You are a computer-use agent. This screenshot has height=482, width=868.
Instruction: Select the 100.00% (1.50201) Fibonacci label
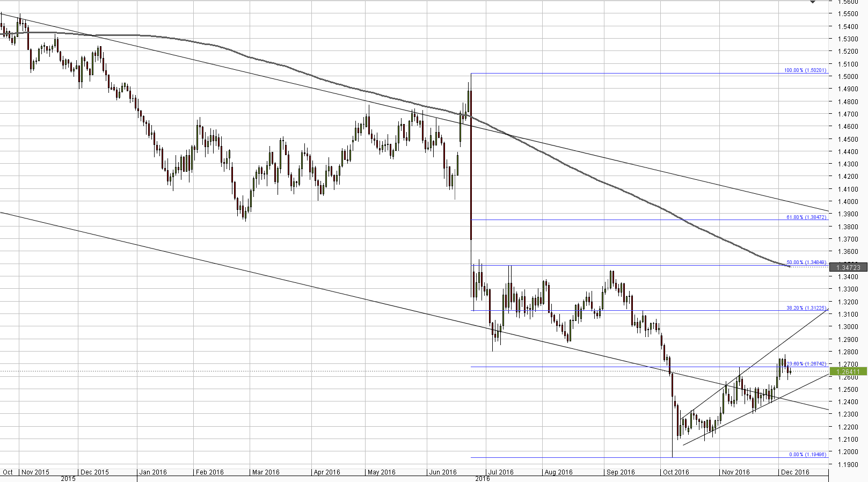click(805, 70)
